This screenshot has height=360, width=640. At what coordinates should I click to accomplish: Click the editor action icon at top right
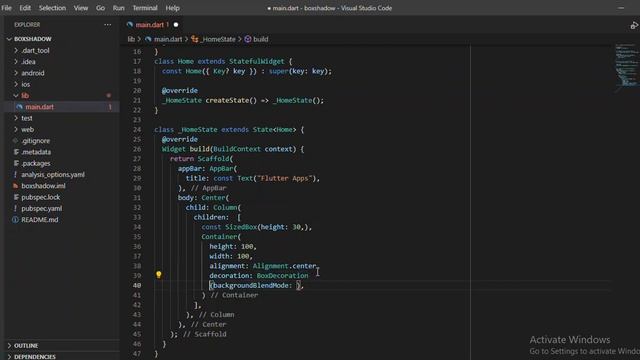pyautogui.click(x=634, y=25)
